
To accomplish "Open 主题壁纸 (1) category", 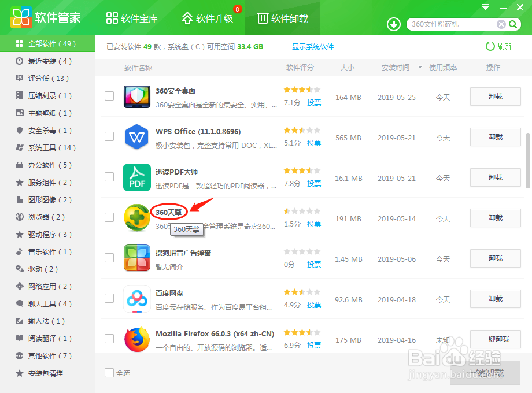I will 47,113.
